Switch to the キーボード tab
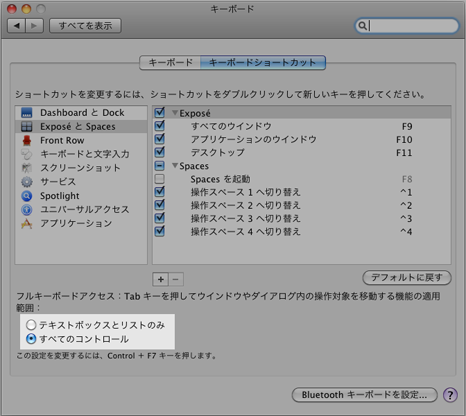The image size is (466, 416). 170,63
